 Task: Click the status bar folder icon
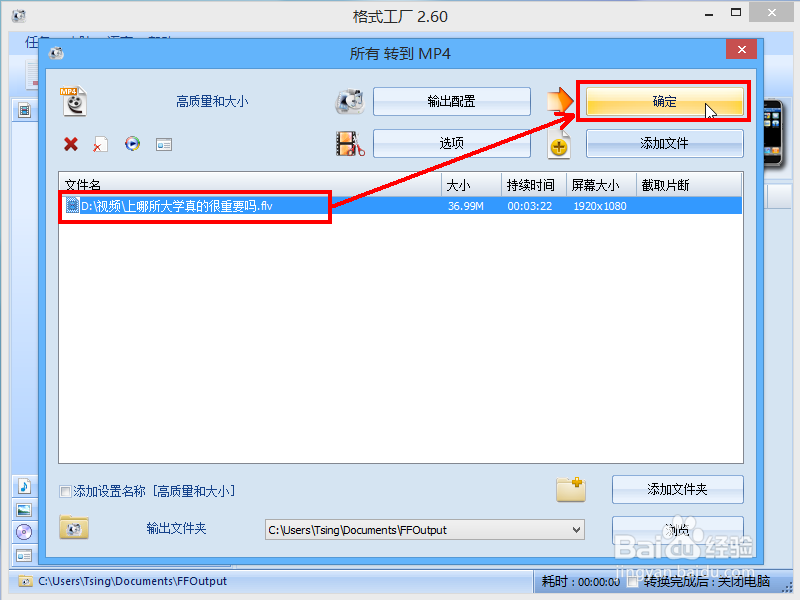[x=24, y=581]
